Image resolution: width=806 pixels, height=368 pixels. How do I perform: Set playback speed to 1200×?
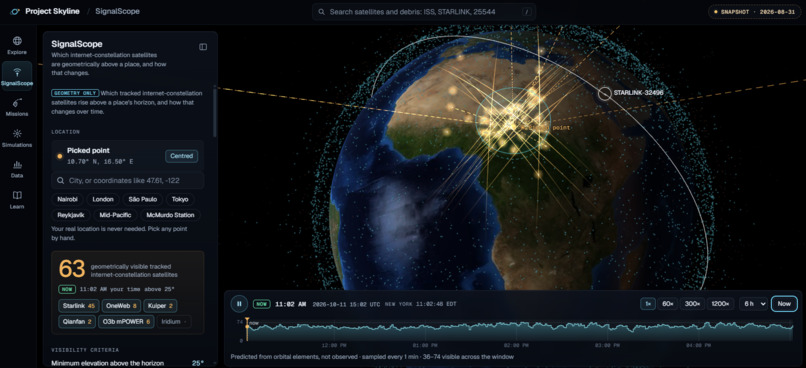click(720, 304)
